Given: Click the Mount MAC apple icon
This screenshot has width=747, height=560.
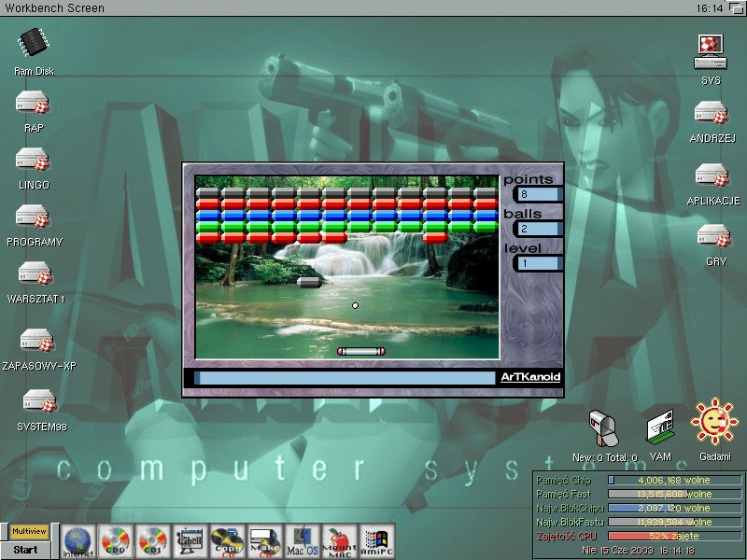Looking at the screenshot, I should 340,541.
